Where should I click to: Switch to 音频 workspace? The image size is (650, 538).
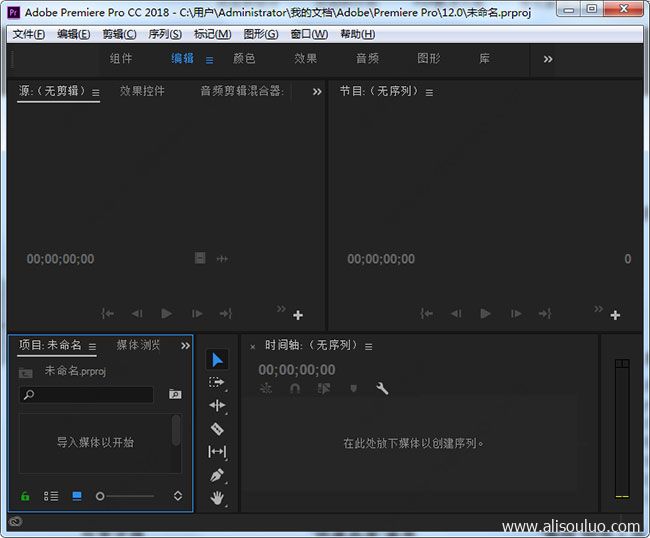click(367, 58)
